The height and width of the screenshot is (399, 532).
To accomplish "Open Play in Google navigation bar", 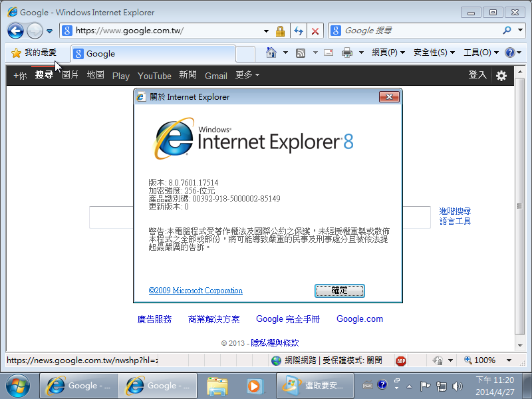I will point(121,76).
